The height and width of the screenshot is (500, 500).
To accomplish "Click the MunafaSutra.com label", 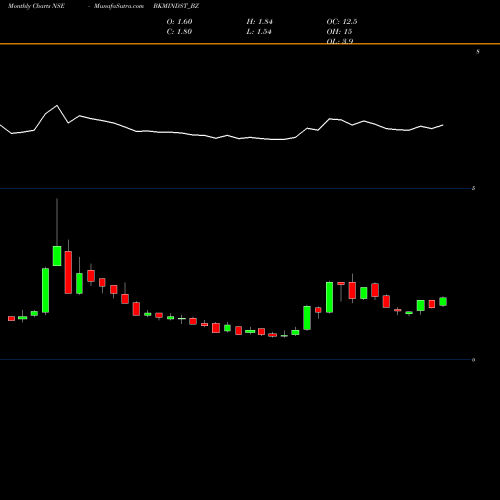I will (119, 6).
